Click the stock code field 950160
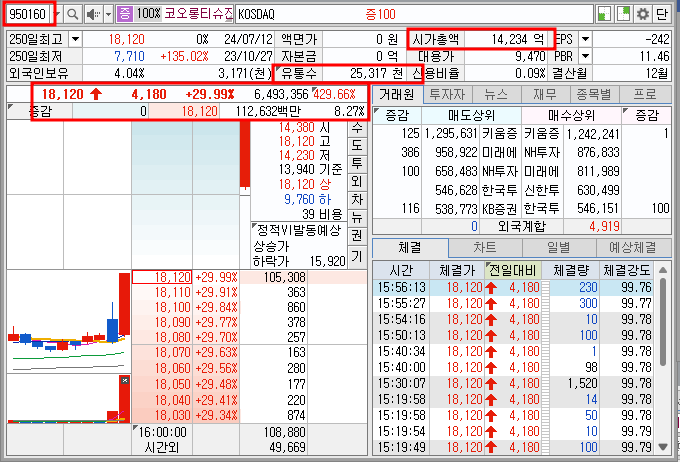Screen dimensions: 680x462 coord(28,14)
